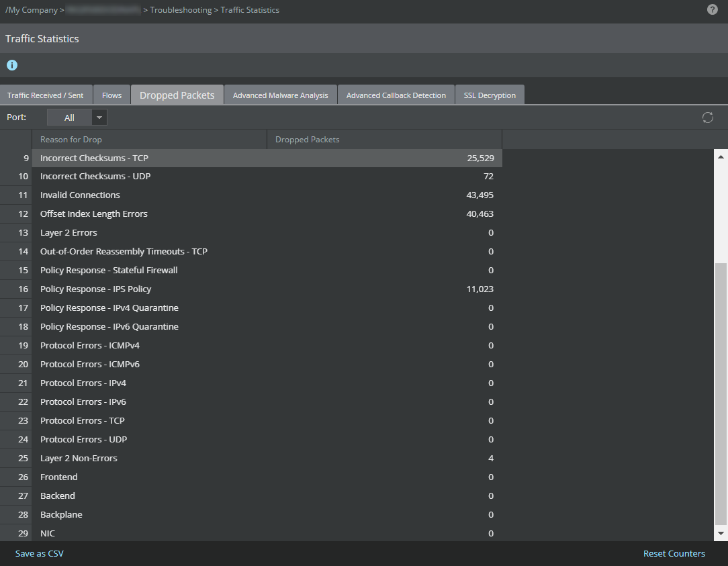The height and width of the screenshot is (566, 728).
Task: Select the Frontend row
Action: click(251, 477)
